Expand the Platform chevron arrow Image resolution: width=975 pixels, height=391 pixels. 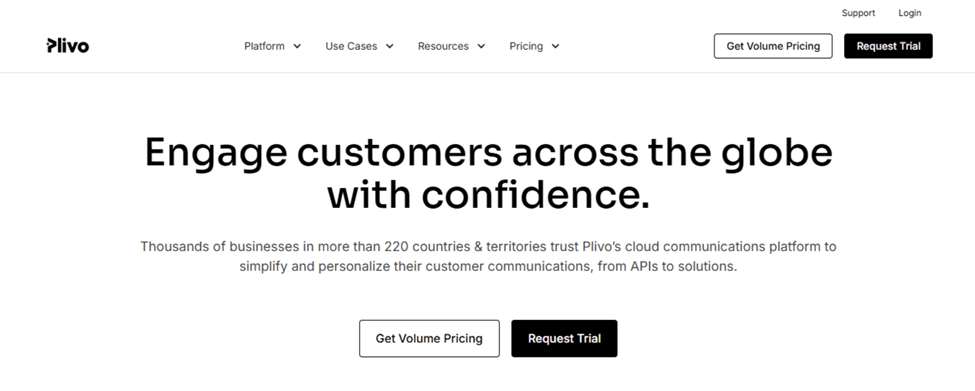[297, 46]
